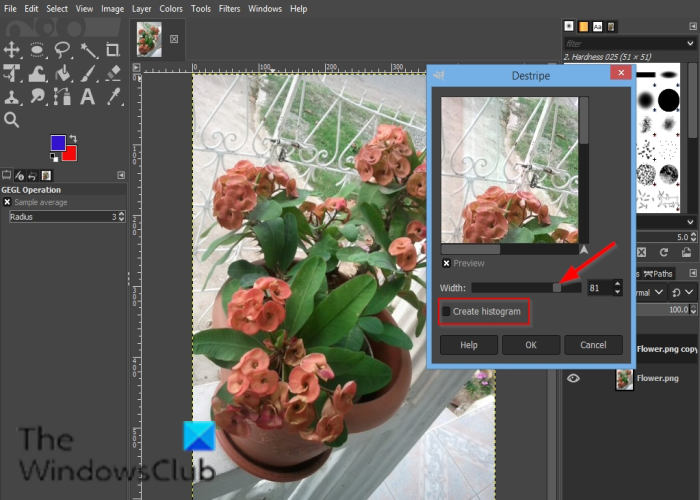
Task: Select the Move tool
Action: [x=13, y=49]
